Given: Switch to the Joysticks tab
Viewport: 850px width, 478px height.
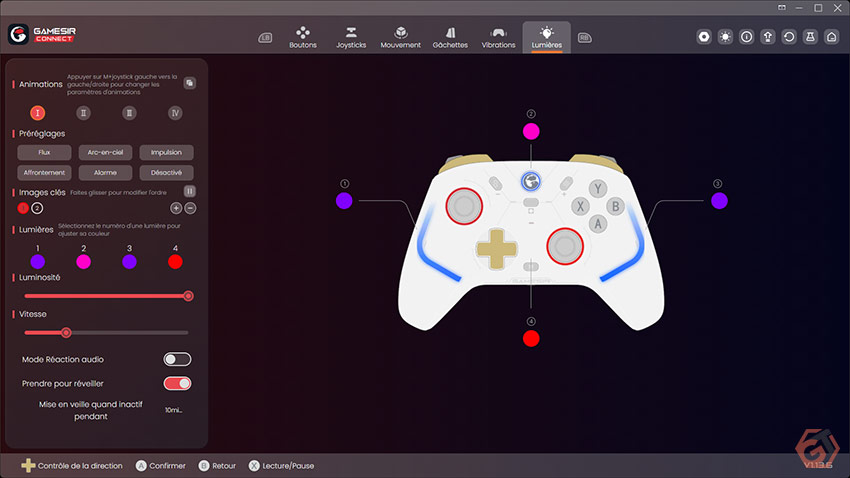Looking at the screenshot, I should coord(351,37).
